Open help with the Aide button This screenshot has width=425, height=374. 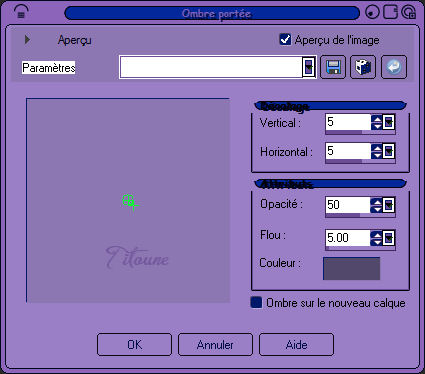pos(296,344)
